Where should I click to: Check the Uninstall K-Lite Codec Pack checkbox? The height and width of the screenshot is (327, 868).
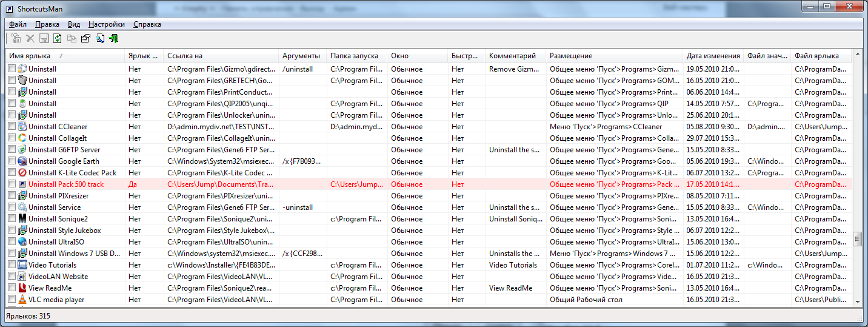(12, 173)
